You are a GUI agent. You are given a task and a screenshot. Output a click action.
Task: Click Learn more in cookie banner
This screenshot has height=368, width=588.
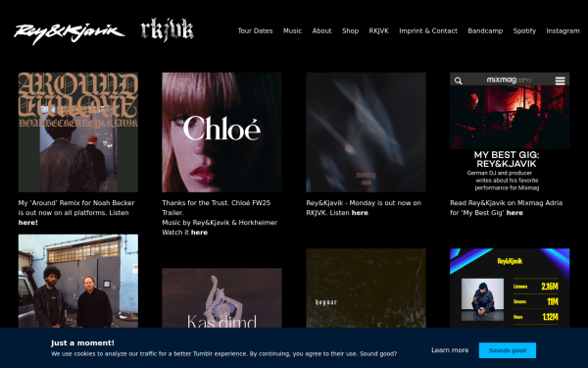click(450, 350)
